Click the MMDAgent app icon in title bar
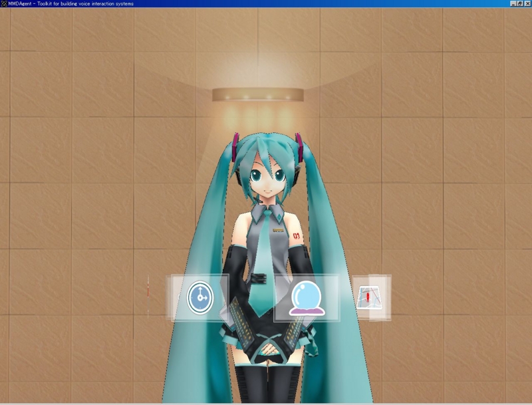This screenshot has height=405, width=532. tap(4, 3)
